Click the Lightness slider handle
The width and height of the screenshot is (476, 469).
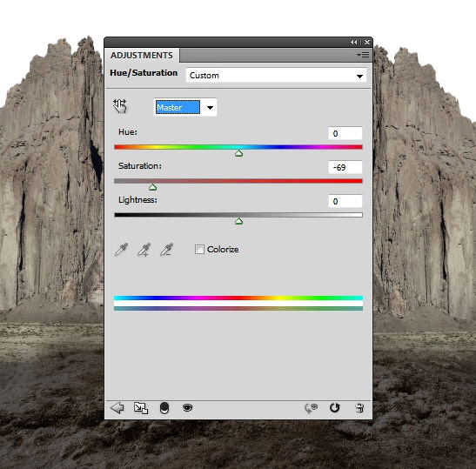[239, 221]
